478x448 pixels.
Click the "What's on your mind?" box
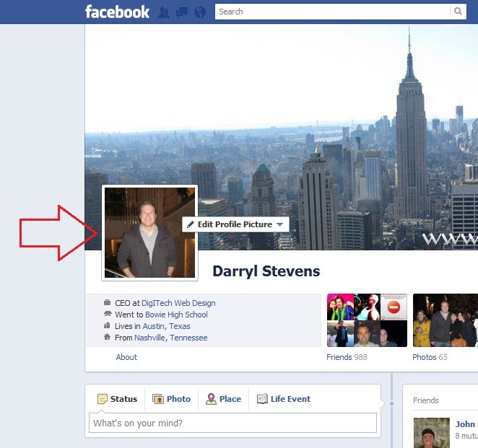point(233,423)
